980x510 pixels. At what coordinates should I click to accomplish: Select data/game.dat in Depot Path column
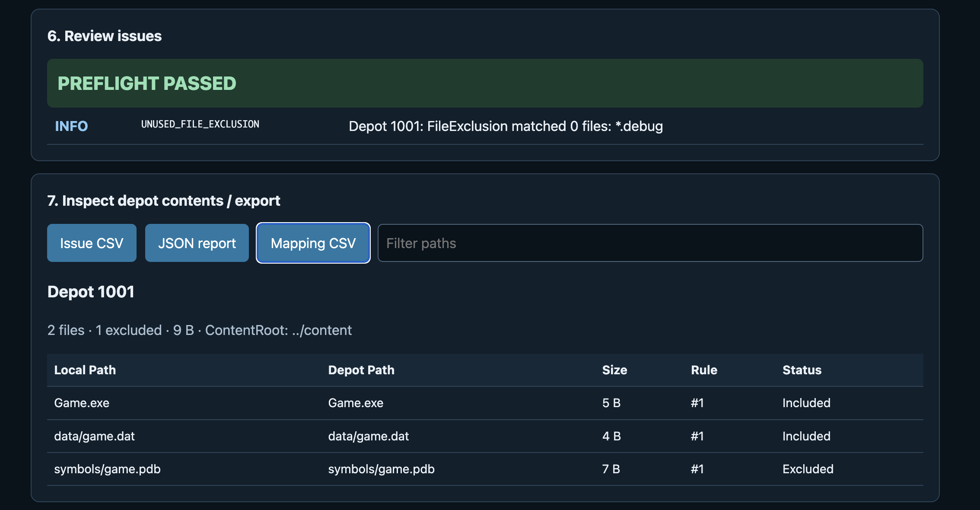pos(368,436)
